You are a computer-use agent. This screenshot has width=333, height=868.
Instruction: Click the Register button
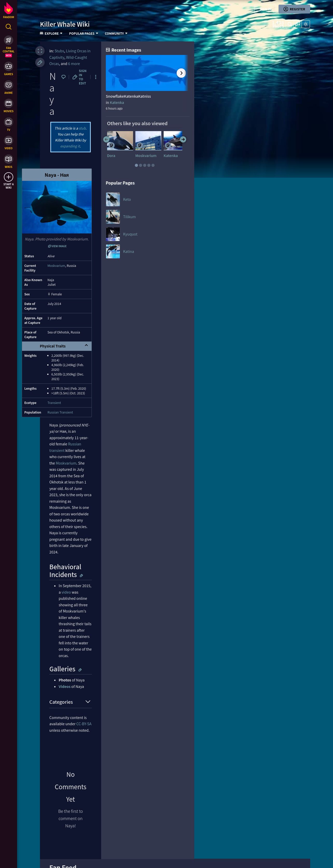coord(294,9)
